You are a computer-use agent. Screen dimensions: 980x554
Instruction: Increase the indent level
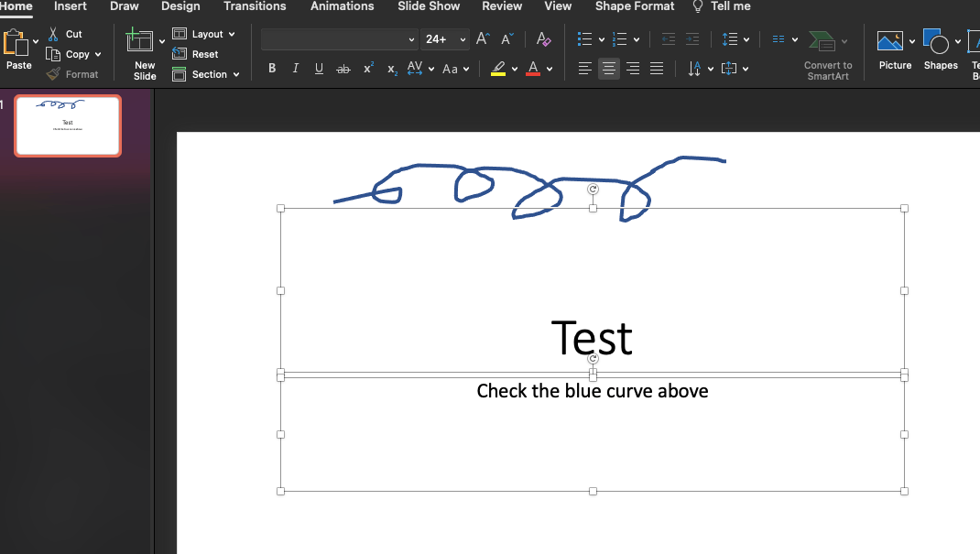click(x=691, y=38)
